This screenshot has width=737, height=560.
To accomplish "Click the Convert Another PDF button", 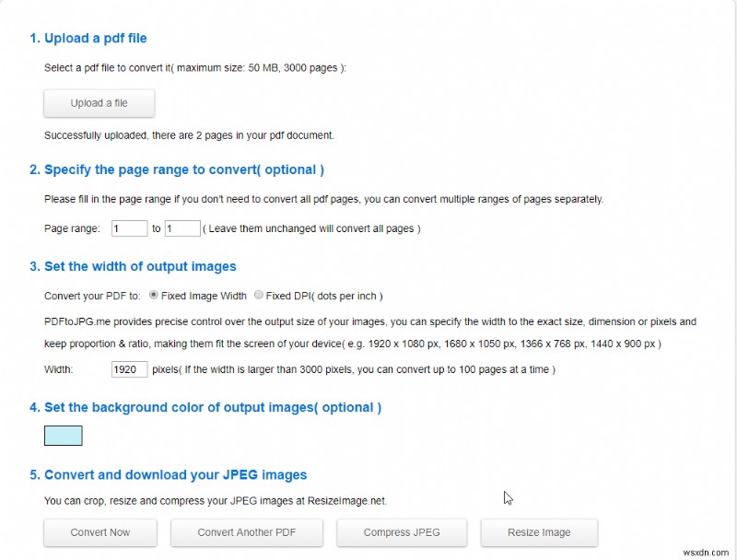I will 246,532.
